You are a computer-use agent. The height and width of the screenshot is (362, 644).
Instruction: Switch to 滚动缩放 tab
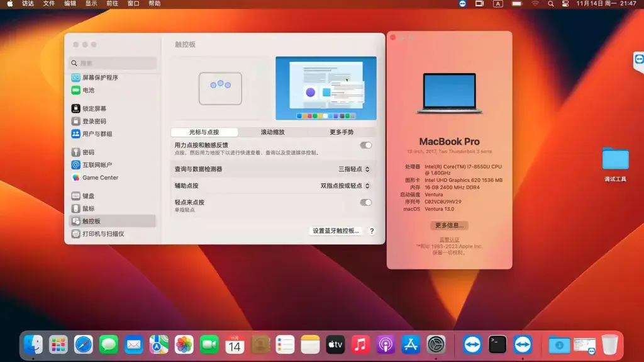point(272,132)
